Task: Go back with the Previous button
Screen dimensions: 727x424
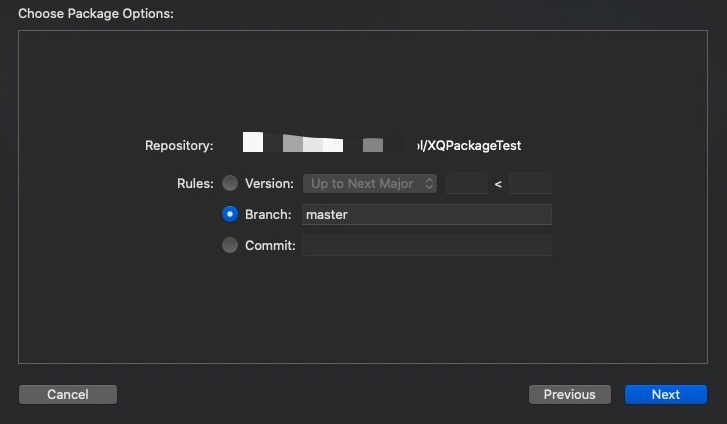Action: pos(570,394)
